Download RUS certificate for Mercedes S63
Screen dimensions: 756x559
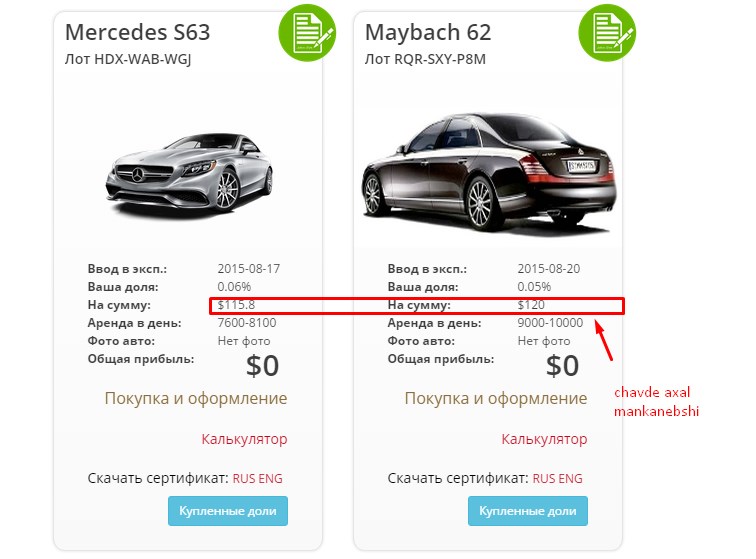(245, 479)
